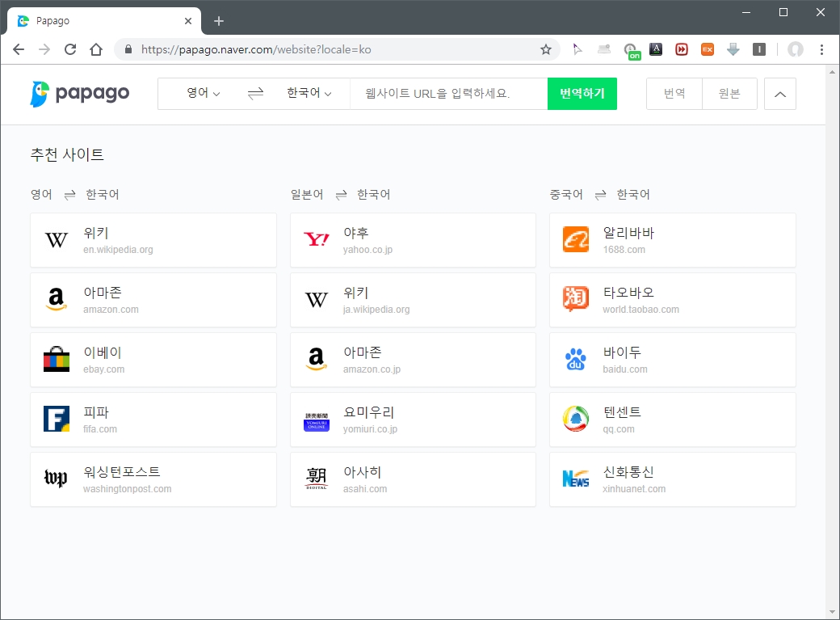Click the browser address bar URL

[256, 50]
